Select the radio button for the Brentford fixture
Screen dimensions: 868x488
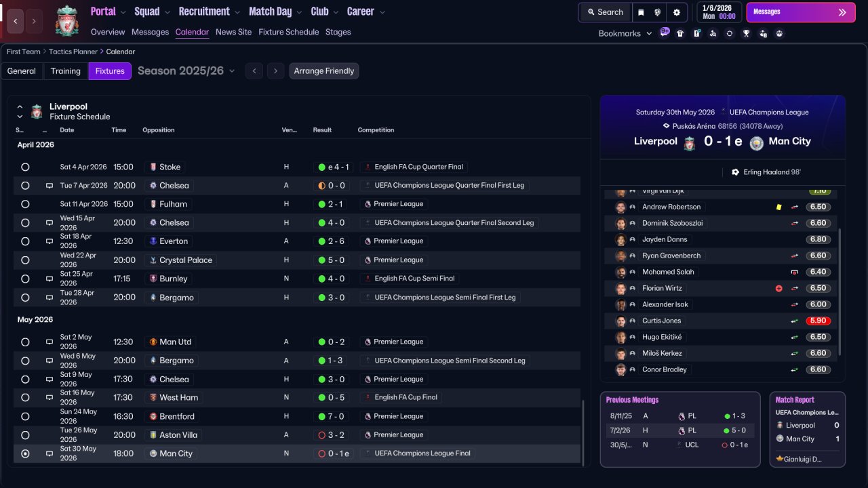[25, 416]
